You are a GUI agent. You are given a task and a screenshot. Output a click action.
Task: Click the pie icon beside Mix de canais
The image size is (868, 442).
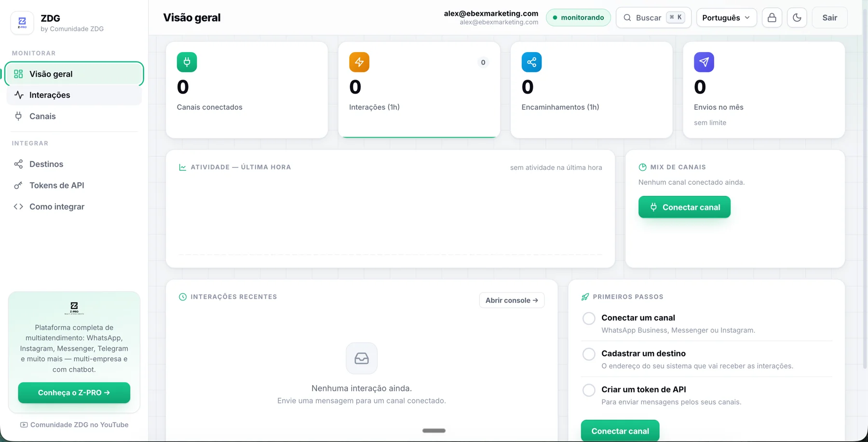coord(642,167)
